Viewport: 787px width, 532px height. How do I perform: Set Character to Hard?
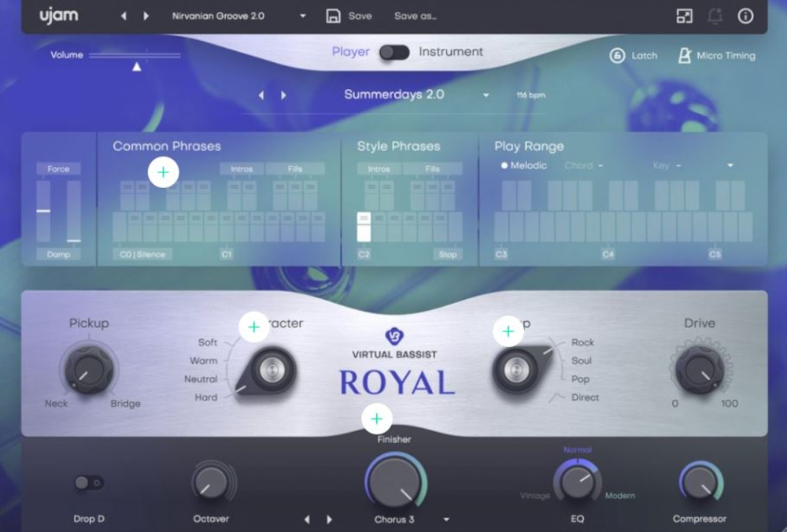205,397
